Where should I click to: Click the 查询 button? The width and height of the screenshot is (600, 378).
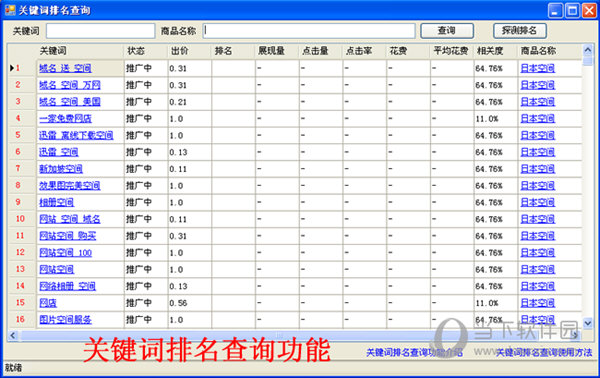coord(447,31)
